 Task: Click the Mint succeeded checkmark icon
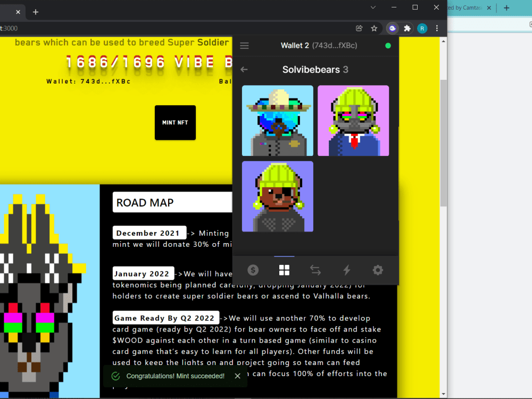coord(115,376)
